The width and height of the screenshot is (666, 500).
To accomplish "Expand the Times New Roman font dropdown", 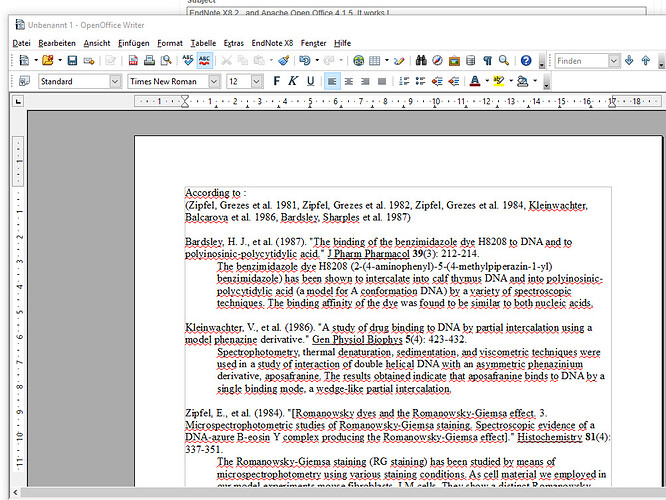I will [x=214, y=81].
